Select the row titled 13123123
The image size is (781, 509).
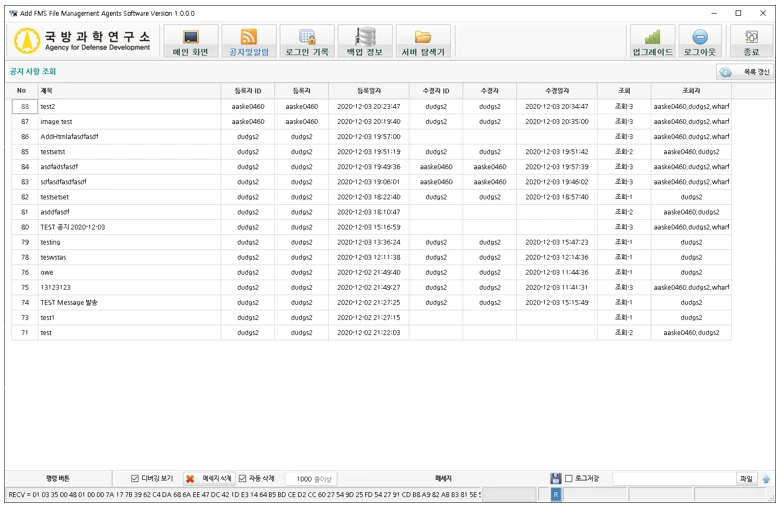point(371,287)
